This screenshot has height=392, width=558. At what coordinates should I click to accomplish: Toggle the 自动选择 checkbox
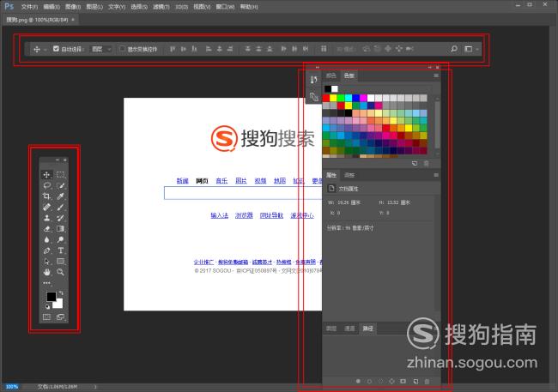[56, 48]
